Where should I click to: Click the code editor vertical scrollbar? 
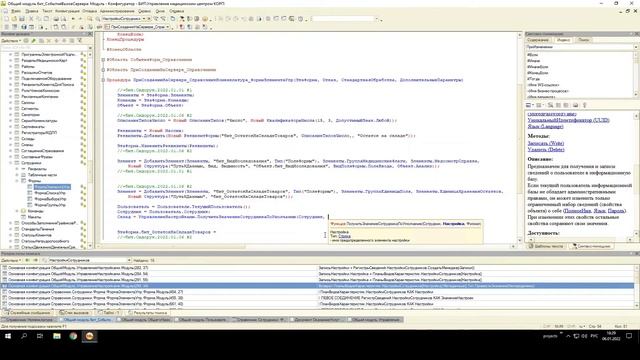(519, 139)
